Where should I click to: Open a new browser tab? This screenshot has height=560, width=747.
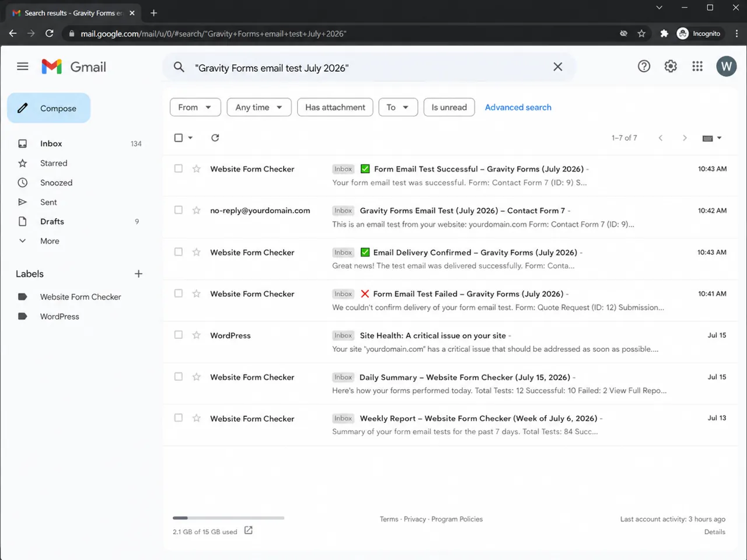tap(153, 13)
